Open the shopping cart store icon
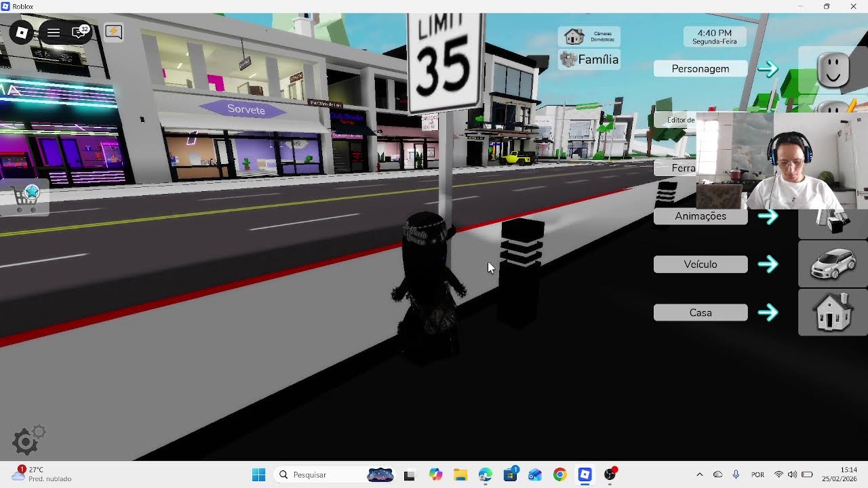This screenshot has height=488, width=868. point(26,199)
